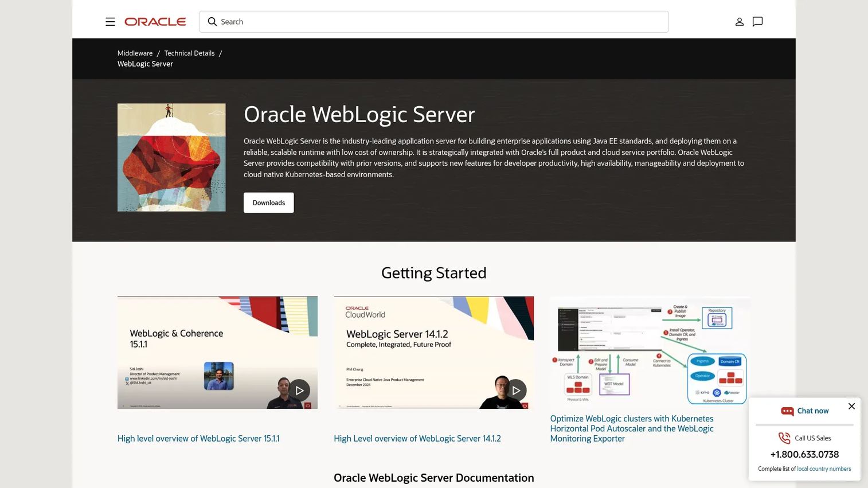Click the Downloads button

pyautogui.click(x=269, y=203)
